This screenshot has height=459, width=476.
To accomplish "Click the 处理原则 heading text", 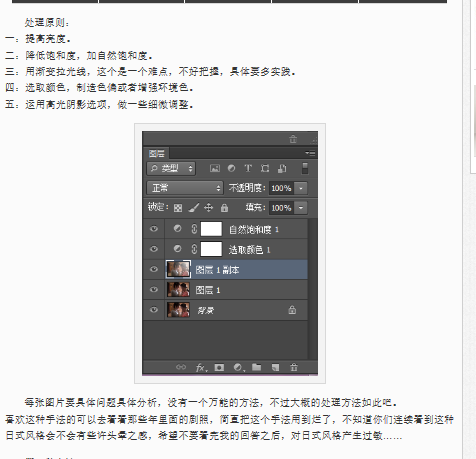I will click(47, 23).
